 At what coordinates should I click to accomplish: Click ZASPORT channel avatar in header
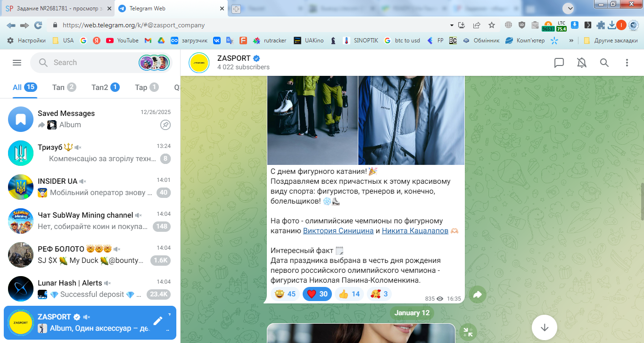tap(199, 63)
